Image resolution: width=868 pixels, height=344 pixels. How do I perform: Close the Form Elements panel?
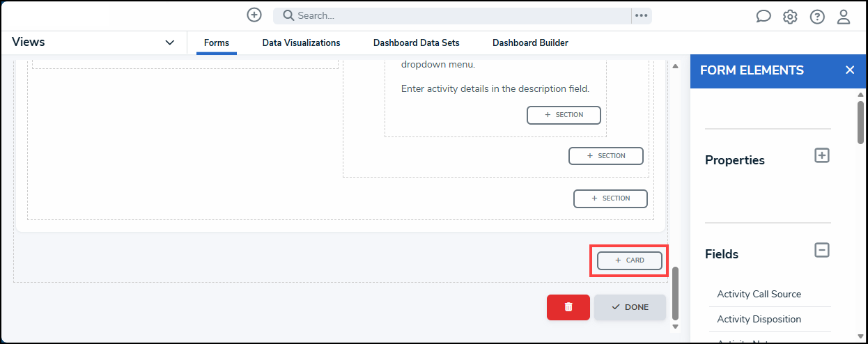[x=849, y=70]
